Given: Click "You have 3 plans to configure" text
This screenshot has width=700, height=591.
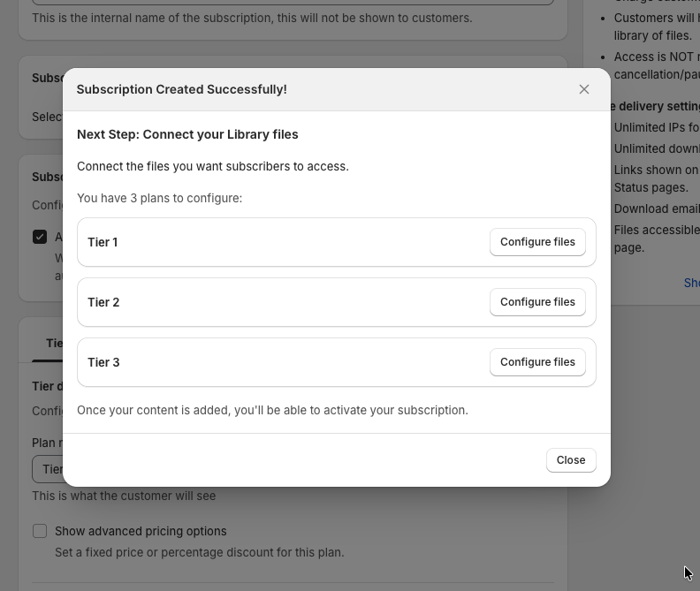Looking at the screenshot, I should [x=159, y=198].
